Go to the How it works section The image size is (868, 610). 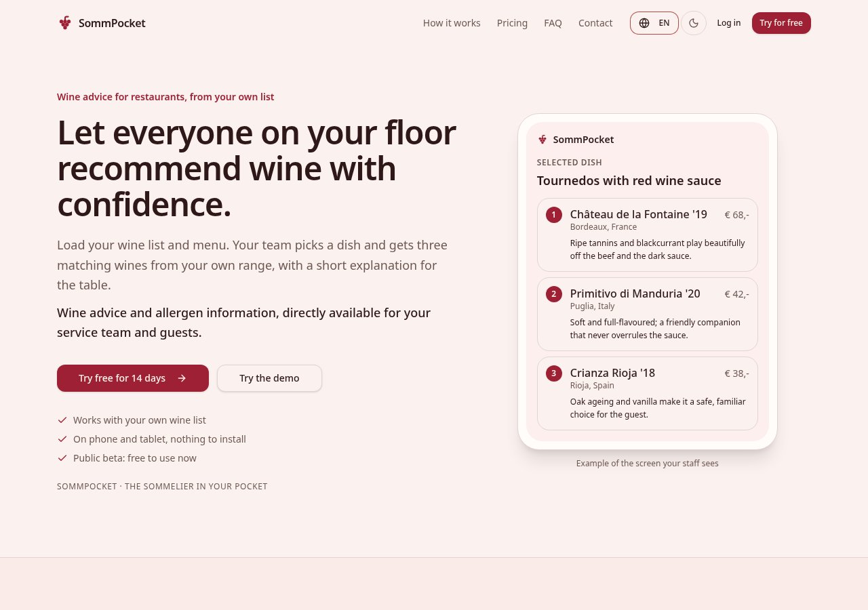pyautogui.click(x=452, y=23)
